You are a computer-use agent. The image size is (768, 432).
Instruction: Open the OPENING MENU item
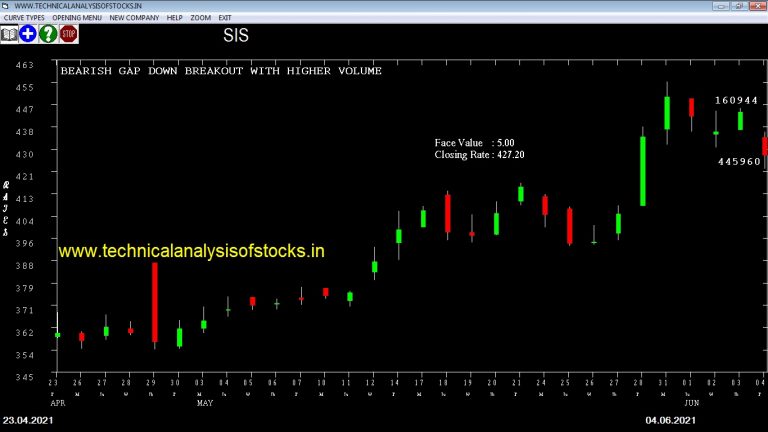click(77, 18)
